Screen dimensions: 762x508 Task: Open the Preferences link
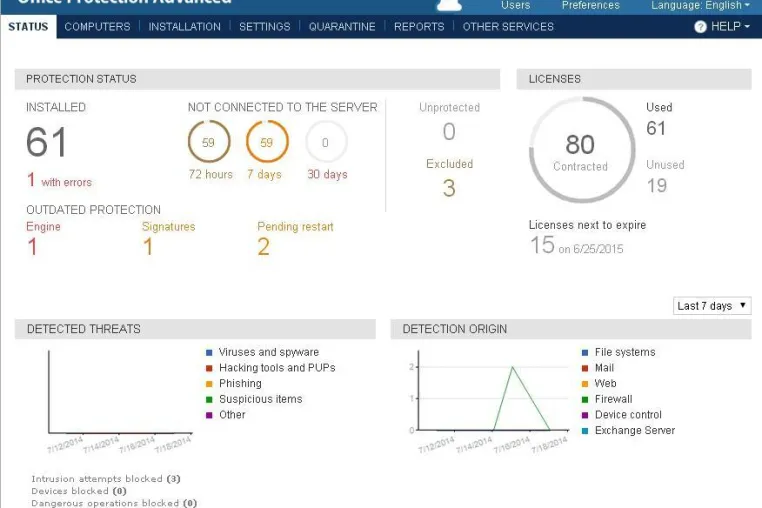pos(590,5)
